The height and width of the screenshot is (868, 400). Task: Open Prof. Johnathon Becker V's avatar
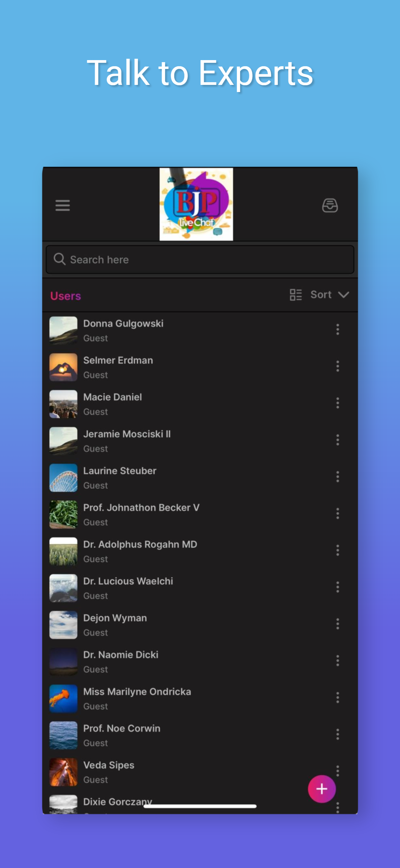point(63,514)
